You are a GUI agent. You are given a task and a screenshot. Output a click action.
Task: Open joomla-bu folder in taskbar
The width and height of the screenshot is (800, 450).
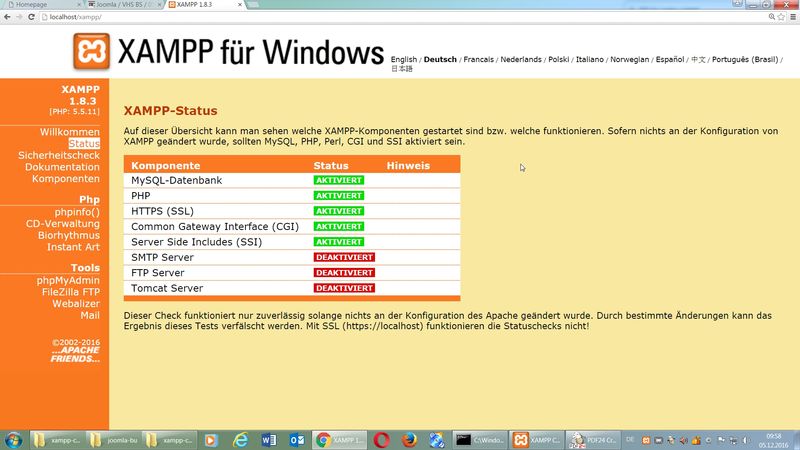click(x=114, y=440)
